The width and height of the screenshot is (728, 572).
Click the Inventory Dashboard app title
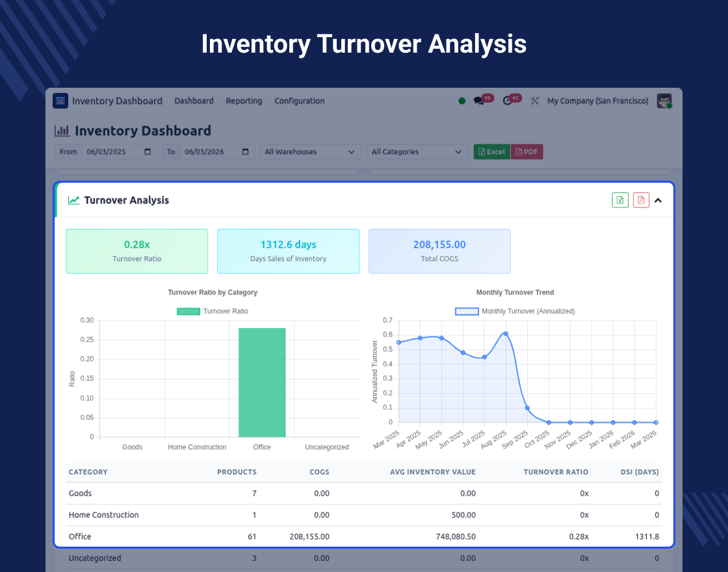point(118,101)
